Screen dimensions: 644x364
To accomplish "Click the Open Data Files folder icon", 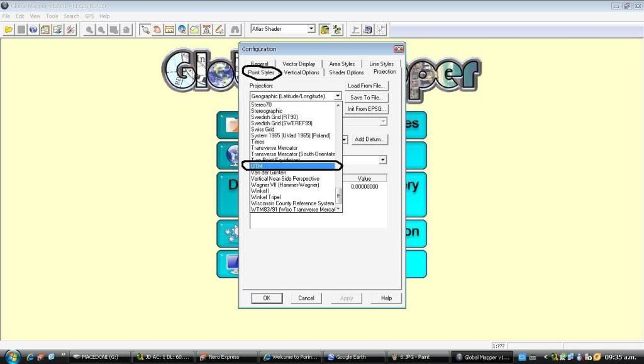I will click(x=9, y=30).
